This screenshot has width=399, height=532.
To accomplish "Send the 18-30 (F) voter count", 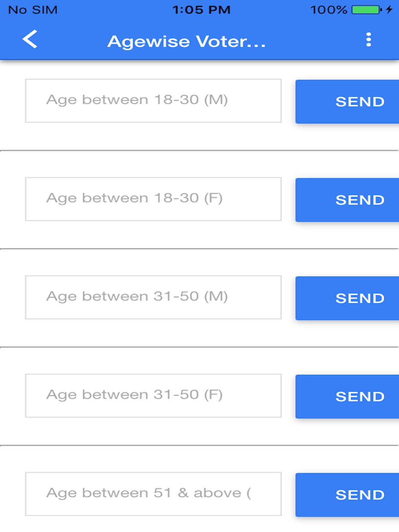I will [x=347, y=200].
